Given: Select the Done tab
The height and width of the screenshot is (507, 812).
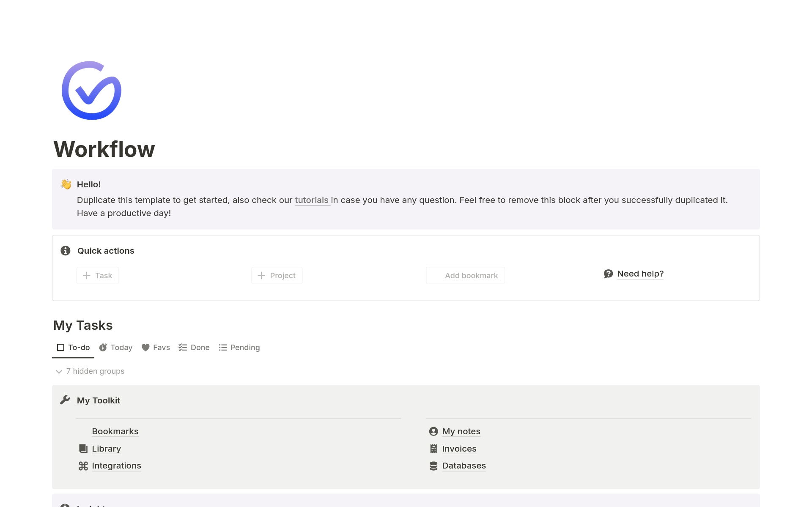Looking at the screenshot, I should (194, 348).
